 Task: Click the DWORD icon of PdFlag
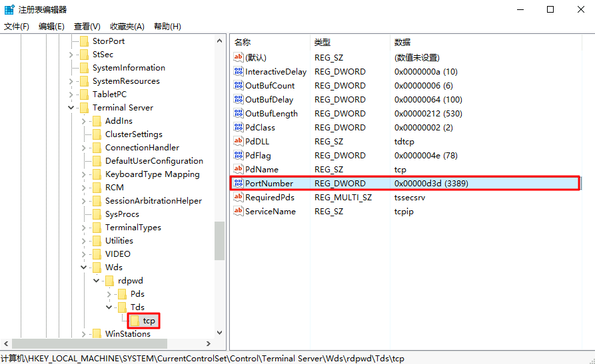click(x=239, y=156)
